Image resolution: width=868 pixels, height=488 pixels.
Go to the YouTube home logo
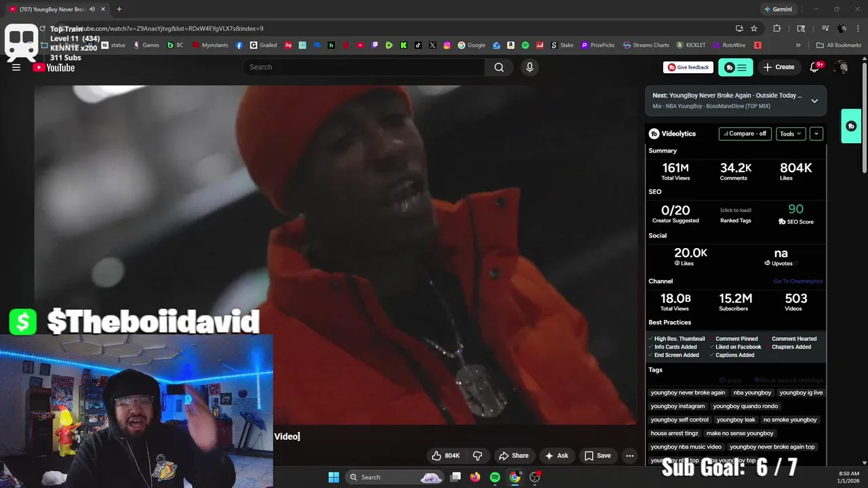(x=54, y=67)
